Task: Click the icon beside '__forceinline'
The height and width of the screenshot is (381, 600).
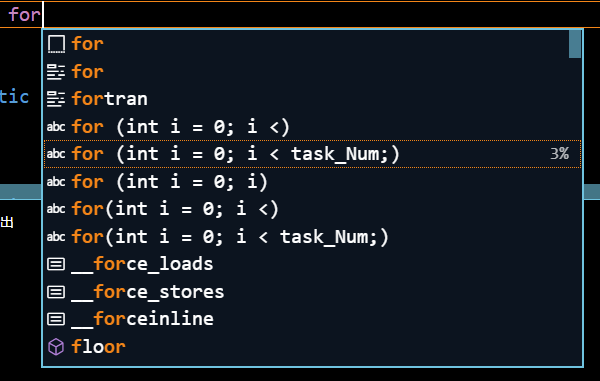Action: (x=56, y=319)
